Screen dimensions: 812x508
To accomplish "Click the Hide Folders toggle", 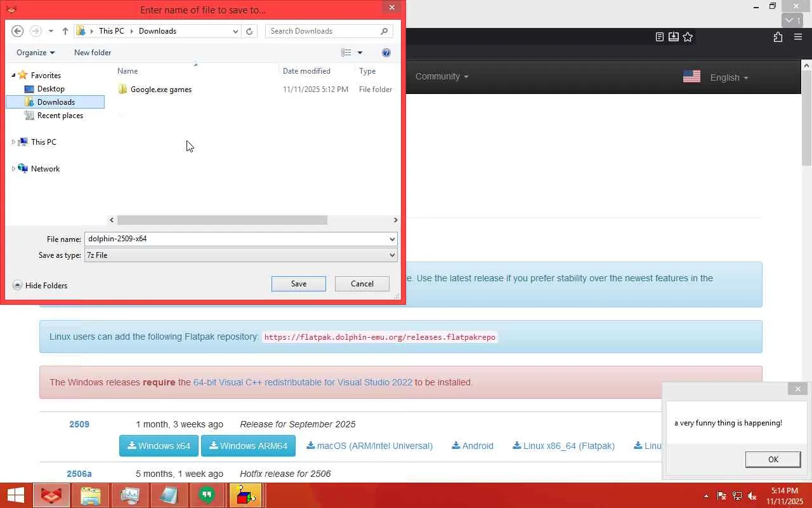I will pos(40,286).
